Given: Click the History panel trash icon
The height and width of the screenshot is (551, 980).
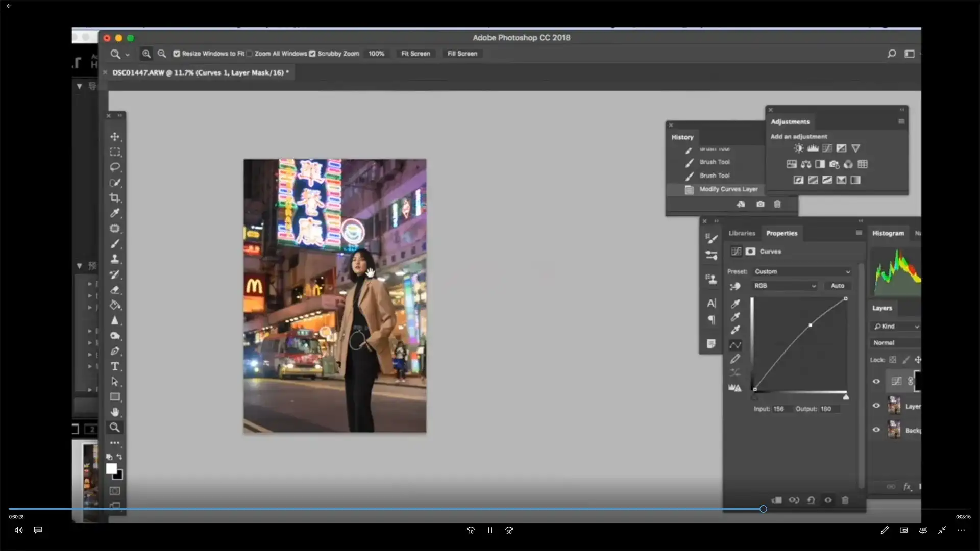Looking at the screenshot, I should click(x=777, y=204).
